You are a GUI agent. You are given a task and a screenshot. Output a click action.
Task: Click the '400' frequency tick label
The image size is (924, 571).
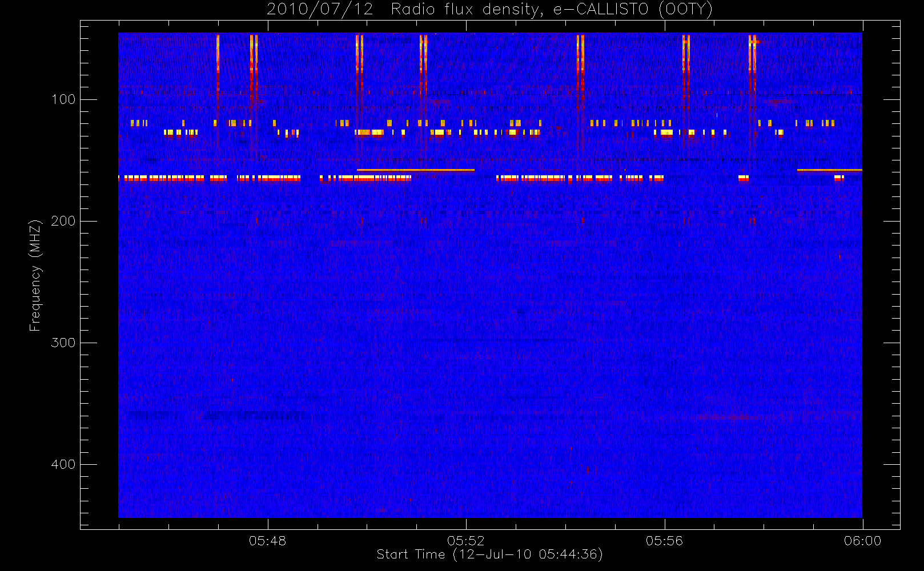(63, 464)
